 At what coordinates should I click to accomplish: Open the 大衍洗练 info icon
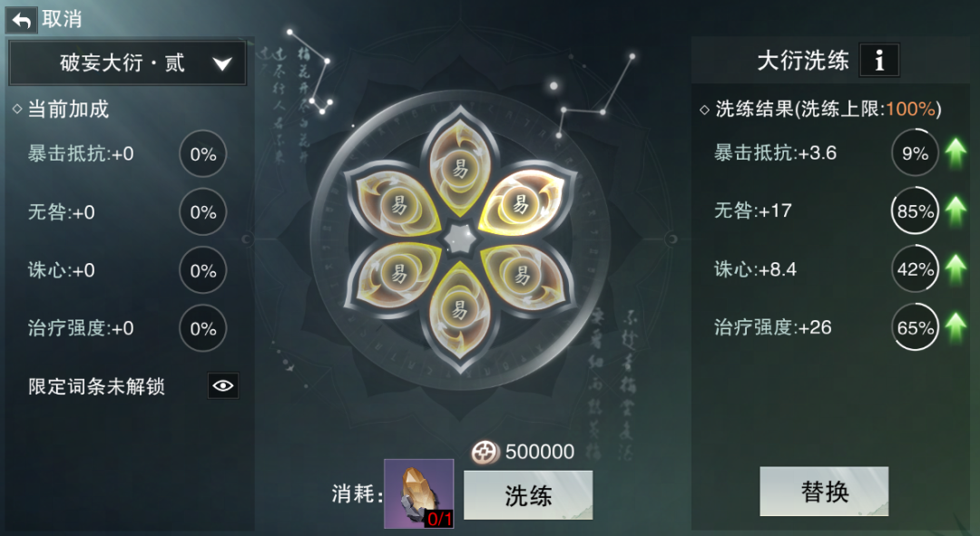[x=879, y=61]
